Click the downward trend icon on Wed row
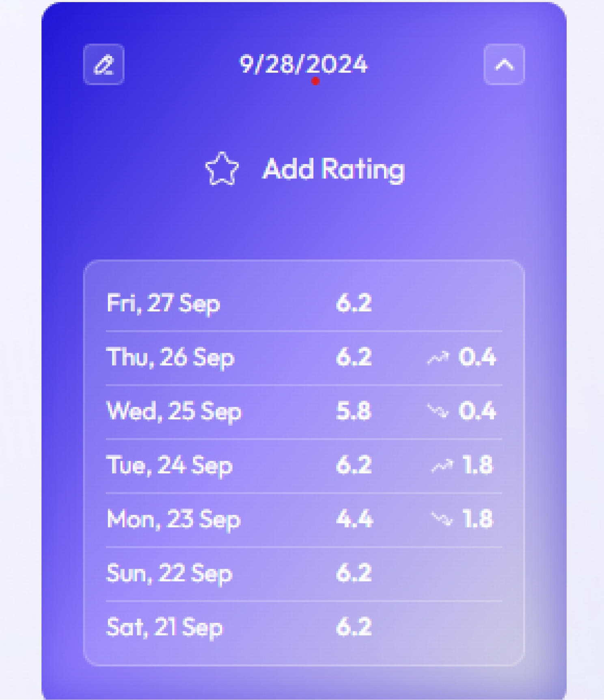 [x=438, y=411]
